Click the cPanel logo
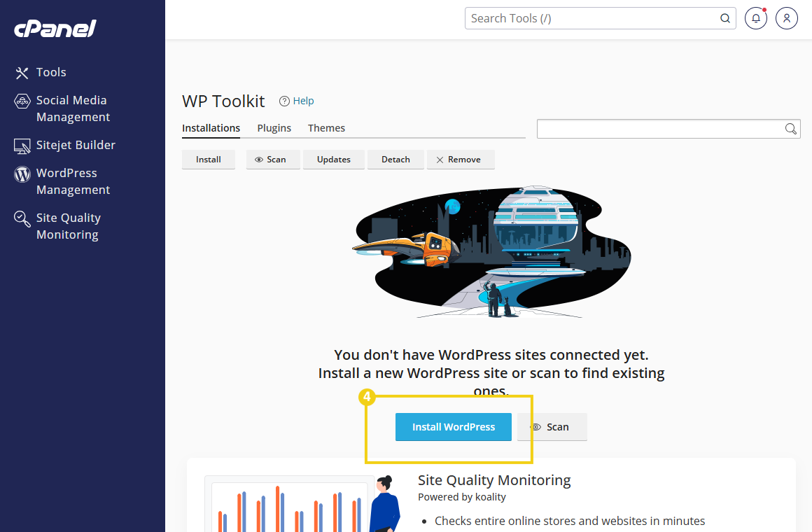The image size is (812, 532). (x=54, y=29)
